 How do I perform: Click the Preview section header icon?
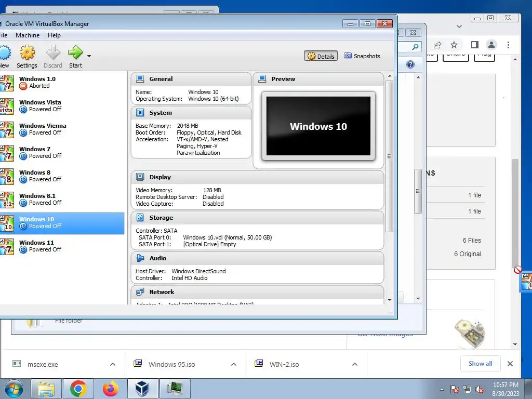(x=262, y=79)
